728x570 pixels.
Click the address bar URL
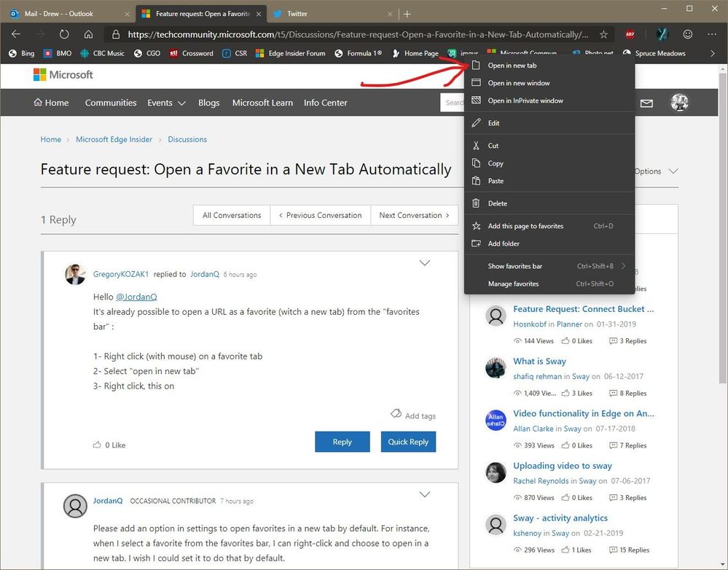[358, 34]
